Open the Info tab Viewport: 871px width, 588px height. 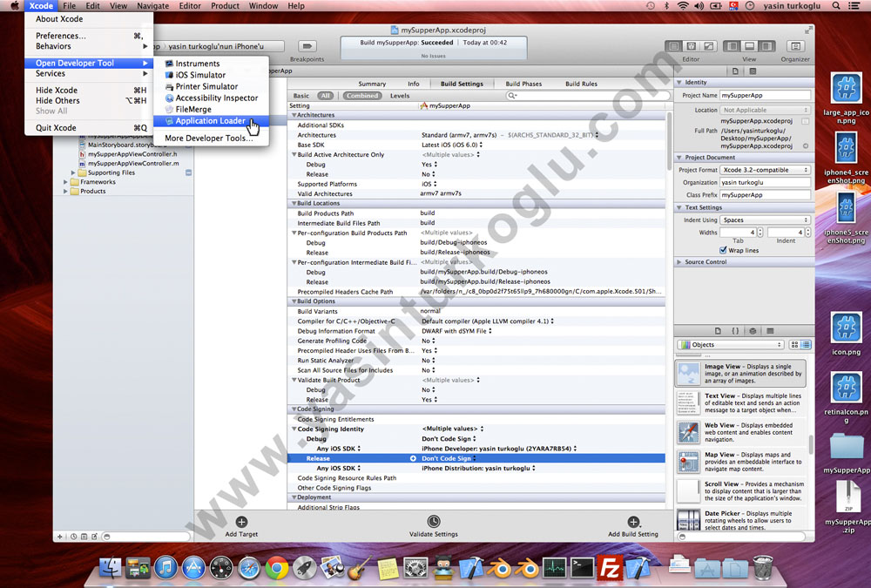pyautogui.click(x=413, y=84)
